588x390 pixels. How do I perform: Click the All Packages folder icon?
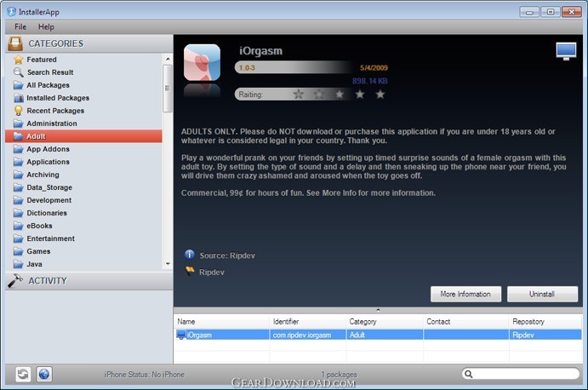click(18, 85)
